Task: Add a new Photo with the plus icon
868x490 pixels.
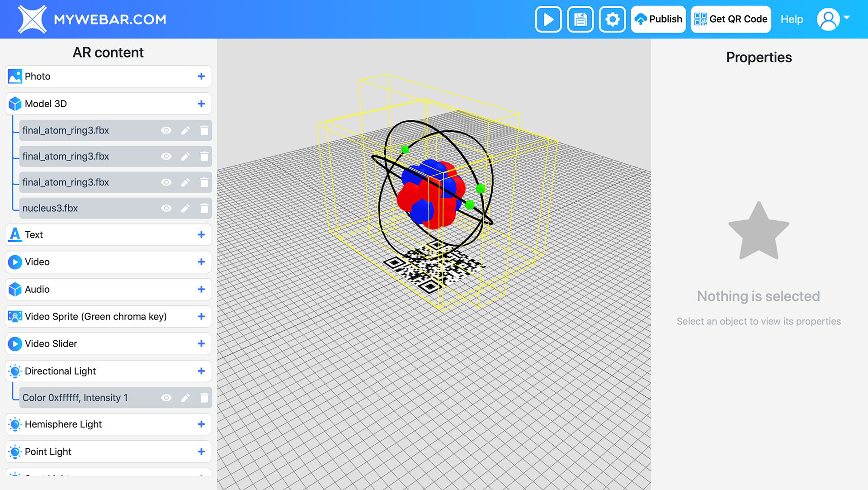Action: (201, 76)
